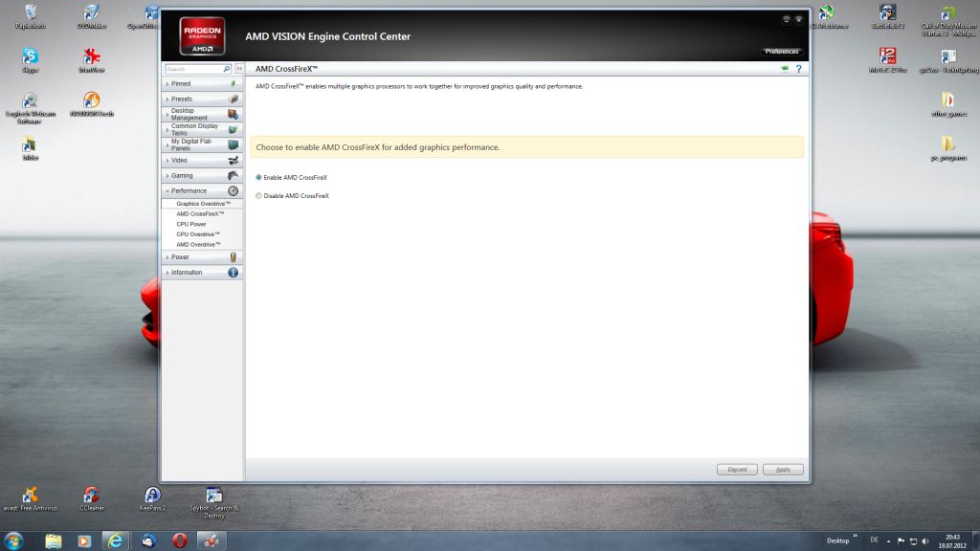Select Disable AMD CrossFireX radio button
This screenshot has height=551, width=980.
point(258,195)
